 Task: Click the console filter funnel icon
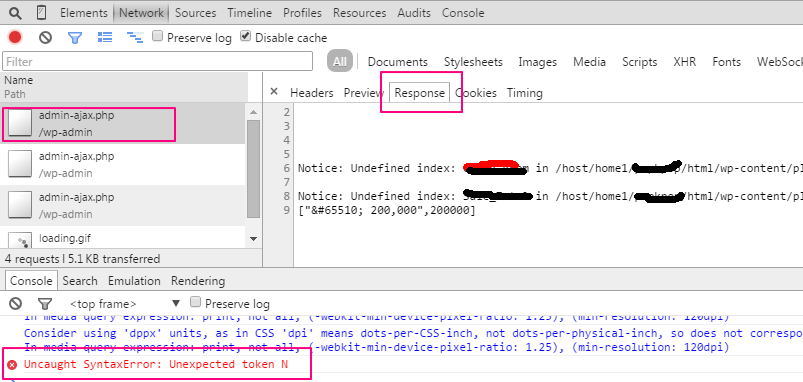(46, 303)
